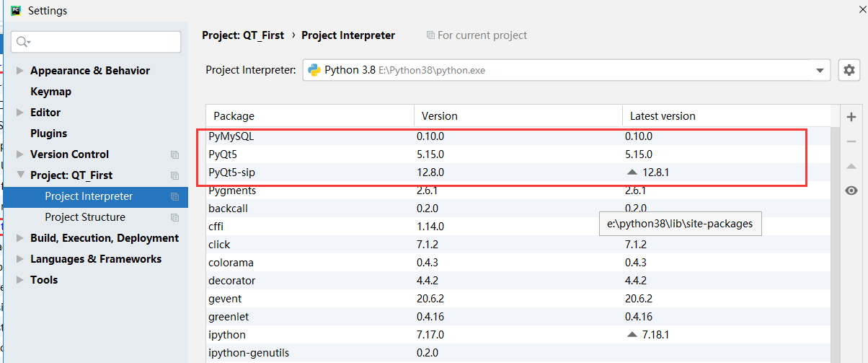The width and height of the screenshot is (868, 363).
Task: Sort packages by Version column header
Action: [x=440, y=116]
